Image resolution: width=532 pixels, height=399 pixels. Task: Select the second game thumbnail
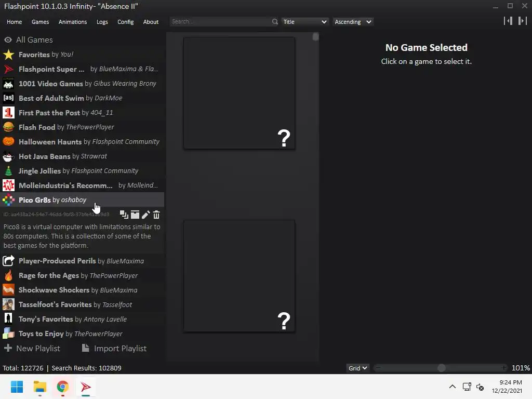pos(239,276)
